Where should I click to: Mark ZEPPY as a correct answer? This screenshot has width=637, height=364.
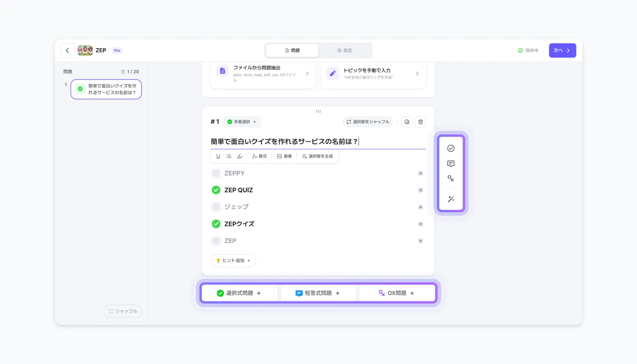[x=216, y=173]
